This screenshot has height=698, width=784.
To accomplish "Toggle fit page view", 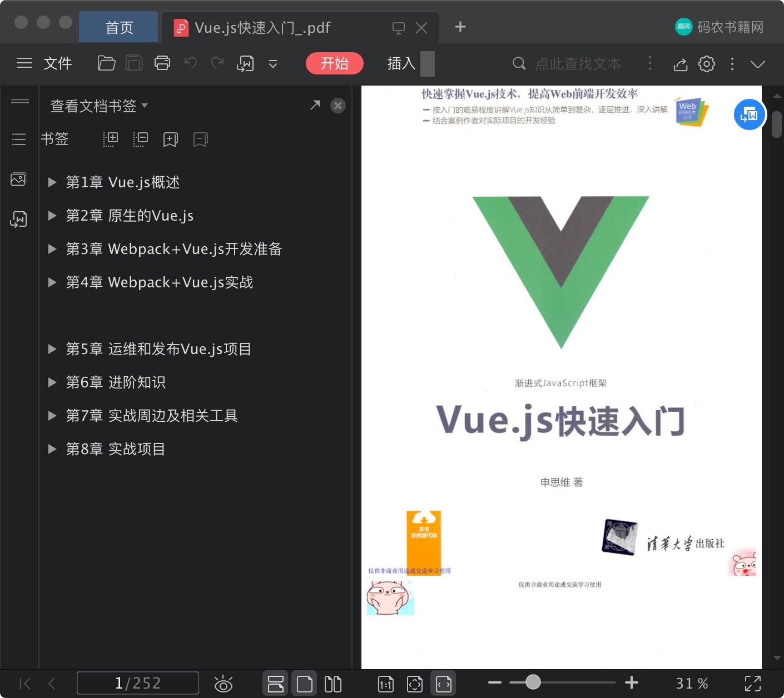I will tap(415, 684).
